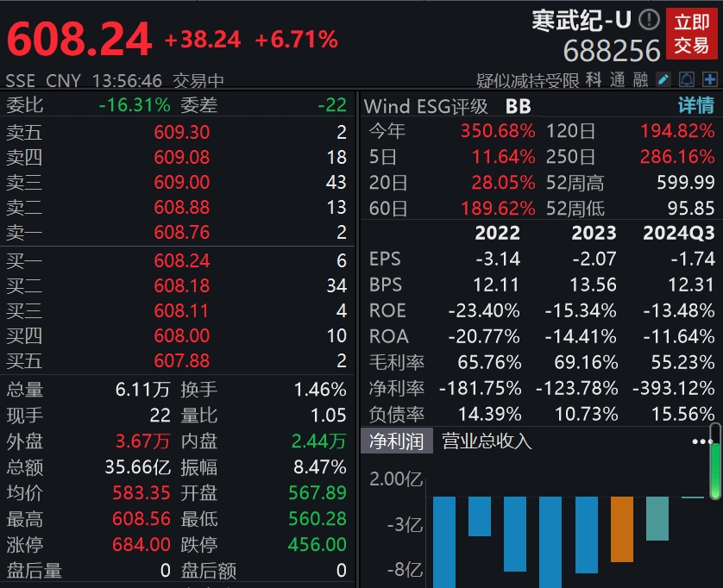This screenshot has height=588, width=723.
Task: Click the red 立即交易 button
Action: 692,34
